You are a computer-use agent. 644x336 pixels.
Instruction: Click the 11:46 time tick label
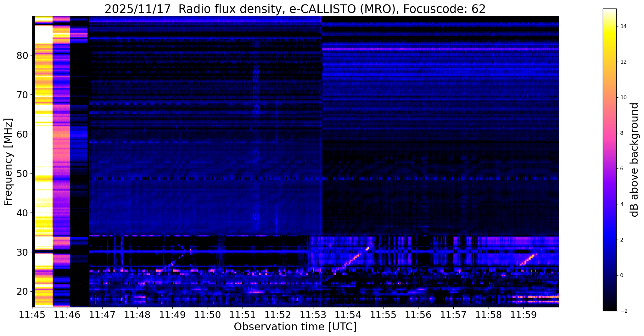[67, 315]
